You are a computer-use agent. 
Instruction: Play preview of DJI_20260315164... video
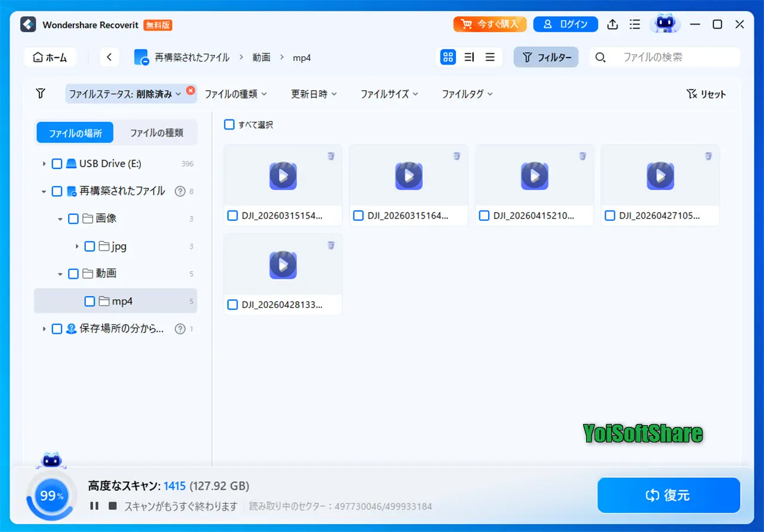tap(409, 176)
